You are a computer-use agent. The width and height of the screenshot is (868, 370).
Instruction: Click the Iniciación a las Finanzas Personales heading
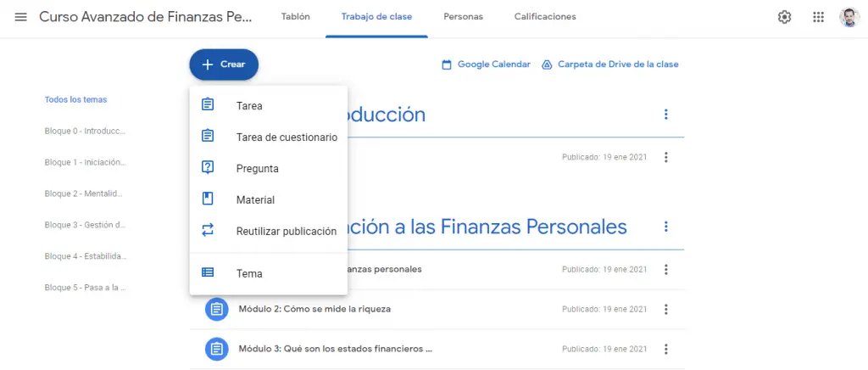(487, 227)
